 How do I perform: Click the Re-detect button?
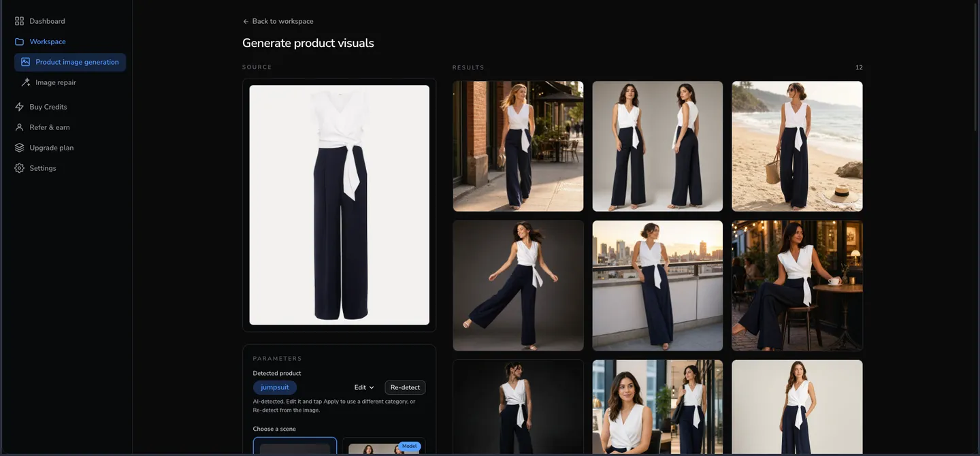(405, 387)
